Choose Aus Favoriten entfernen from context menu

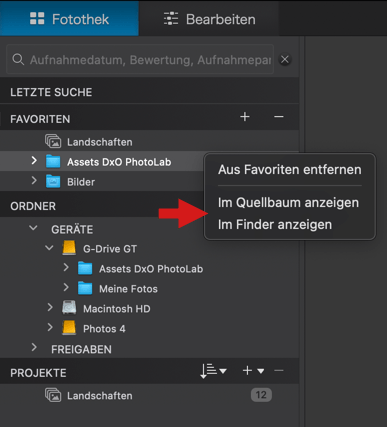pyautogui.click(x=290, y=170)
